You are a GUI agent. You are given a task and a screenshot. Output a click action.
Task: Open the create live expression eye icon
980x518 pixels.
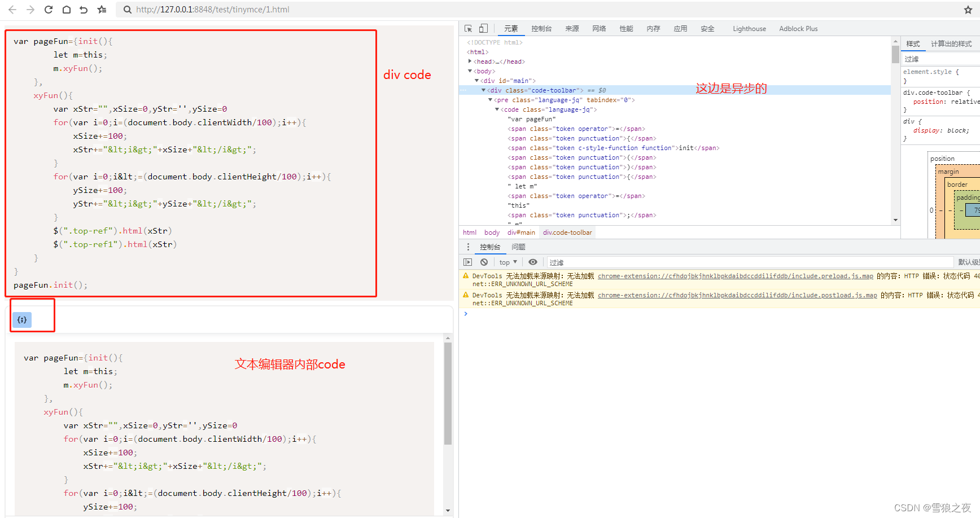(x=533, y=261)
